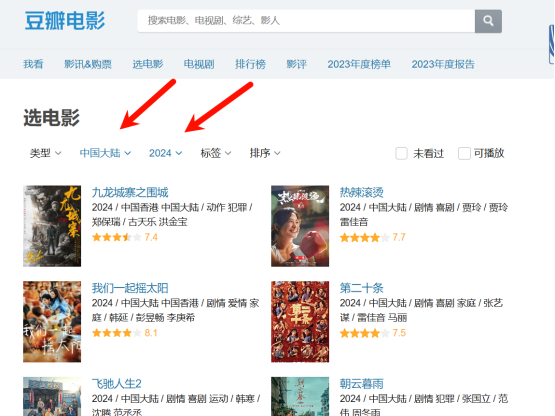The image size is (555, 416).
Task: Click the 九龙城寨之围城 title link
Action: [x=130, y=192]
